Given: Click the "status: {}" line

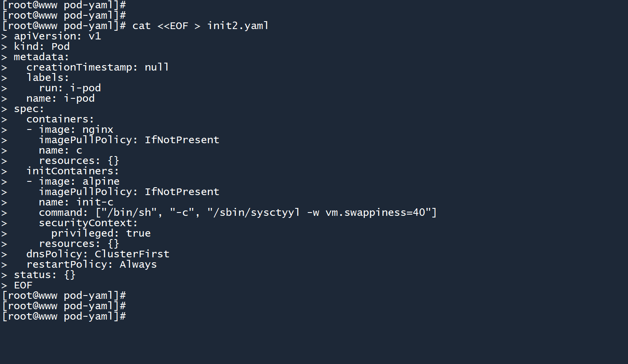Looking at the screenshot, I should click(x=44, y=275).
